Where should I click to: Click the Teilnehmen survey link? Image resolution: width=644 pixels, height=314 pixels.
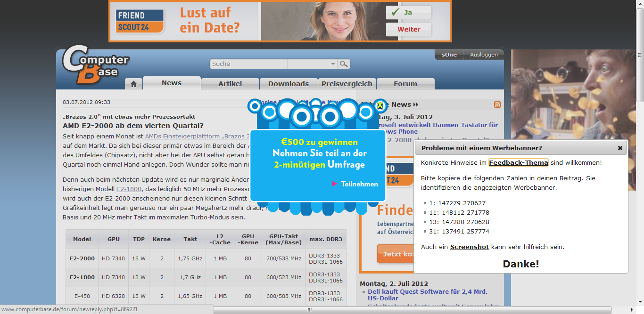coord(359,184)
